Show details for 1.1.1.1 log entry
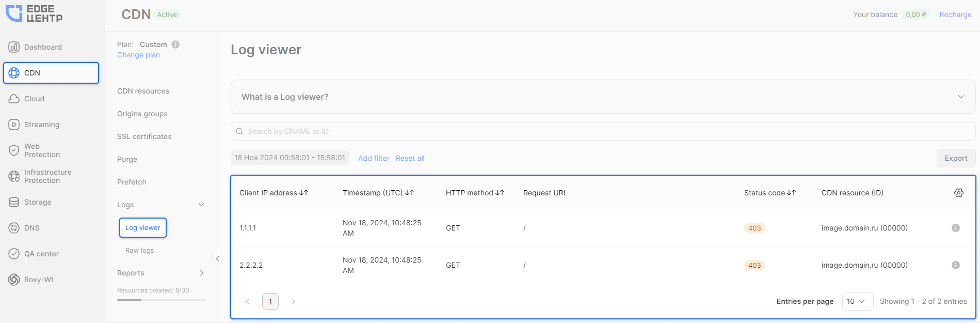The image size is (980, 323). point(956,228)
